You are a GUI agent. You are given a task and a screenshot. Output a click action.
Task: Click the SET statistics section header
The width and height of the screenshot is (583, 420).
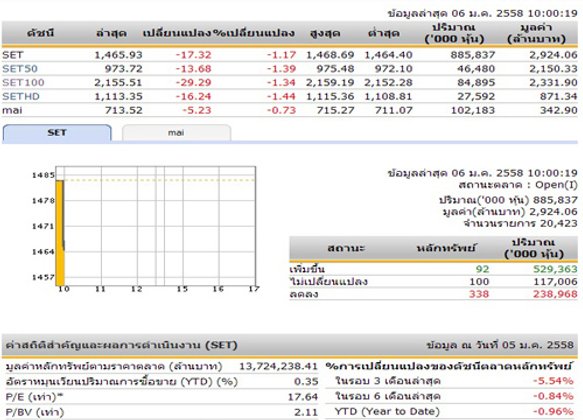click(290, 345)
